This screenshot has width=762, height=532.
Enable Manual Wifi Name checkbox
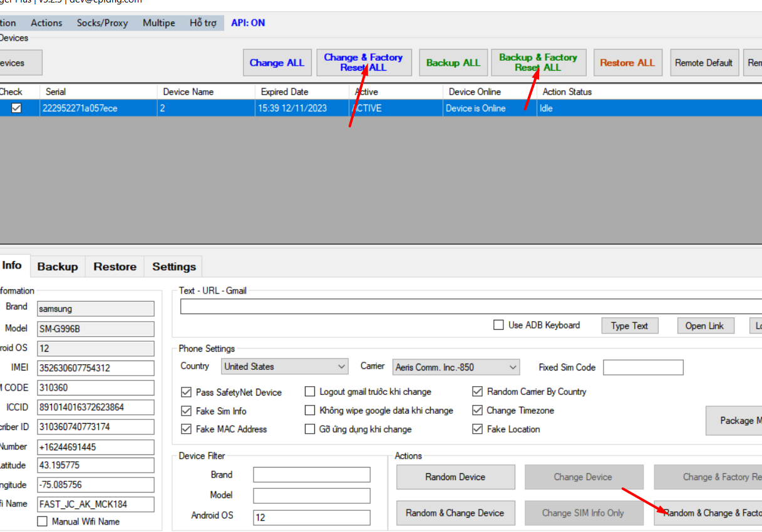(43, 521)
